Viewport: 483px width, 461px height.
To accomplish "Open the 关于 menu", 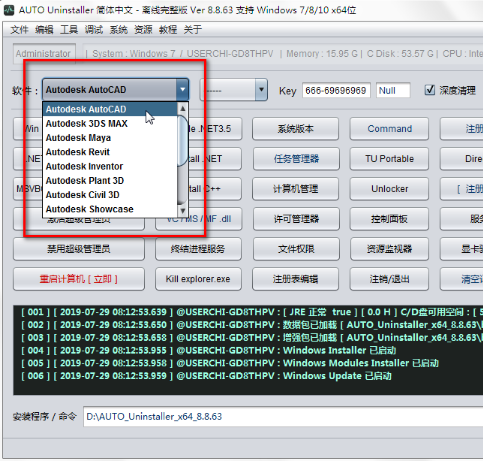I will [193, 30].
